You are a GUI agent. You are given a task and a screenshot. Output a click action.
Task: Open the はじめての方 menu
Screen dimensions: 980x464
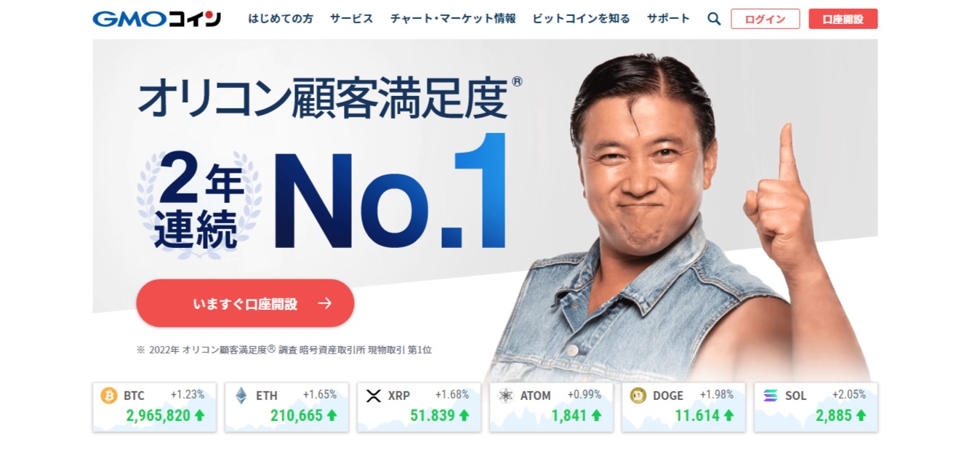281,19
